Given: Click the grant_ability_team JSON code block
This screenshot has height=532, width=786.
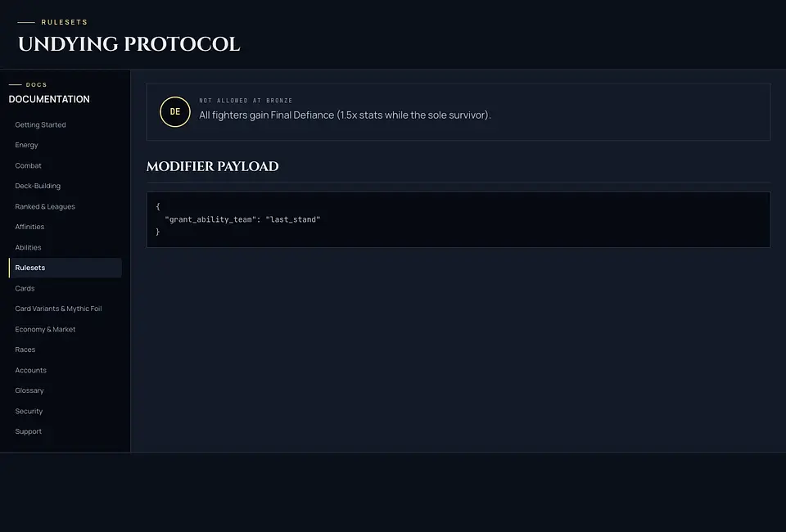Looking at the screenshot, I should point(458,219).
